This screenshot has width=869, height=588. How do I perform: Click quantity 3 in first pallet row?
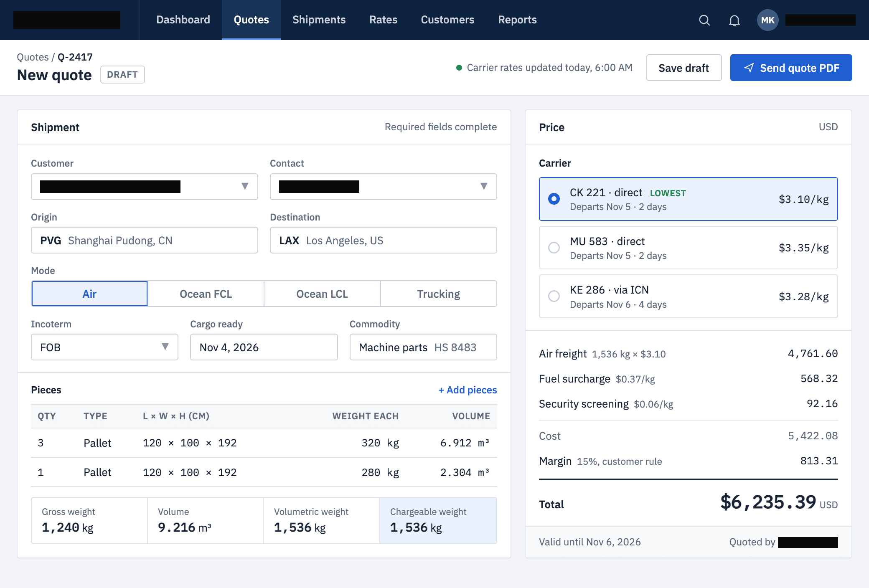(41, 443)
